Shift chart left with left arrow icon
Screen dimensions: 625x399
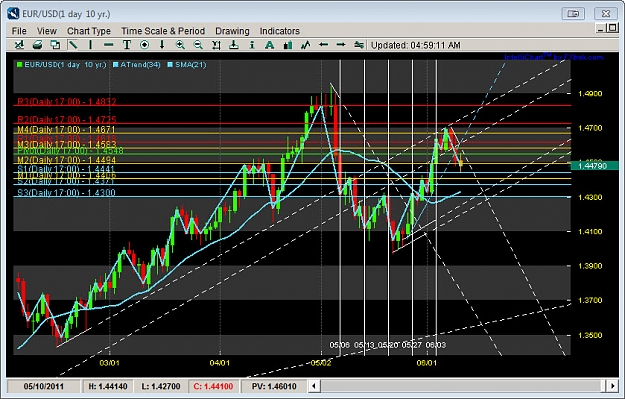pyautogui.click(x=323, y=45)
